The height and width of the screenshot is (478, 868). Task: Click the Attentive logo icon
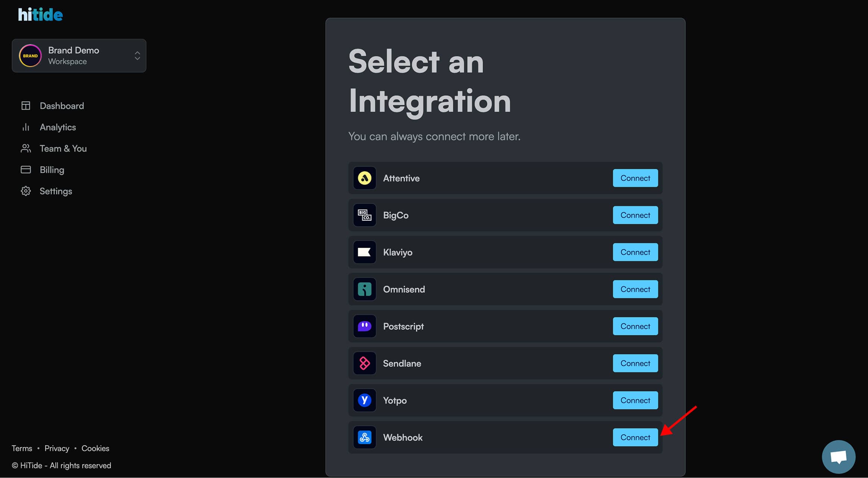click(364, 178)
